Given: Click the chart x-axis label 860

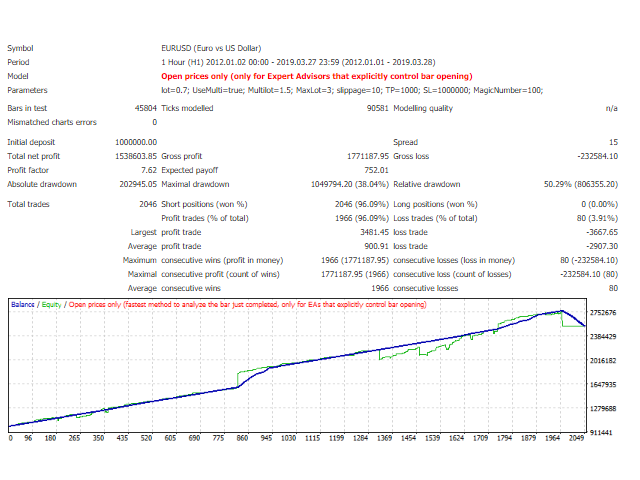Looking at the screenshot, I should coord(242,438).
